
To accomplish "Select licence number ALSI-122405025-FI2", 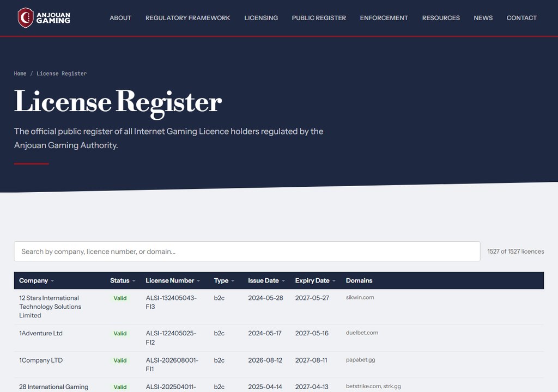I will 171,338.
